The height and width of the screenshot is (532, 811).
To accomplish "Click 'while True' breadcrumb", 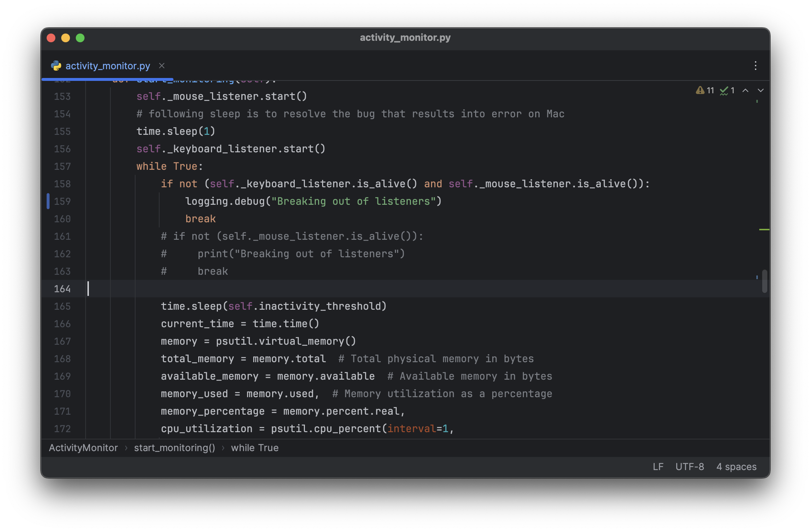I will (x=255, y=447).
